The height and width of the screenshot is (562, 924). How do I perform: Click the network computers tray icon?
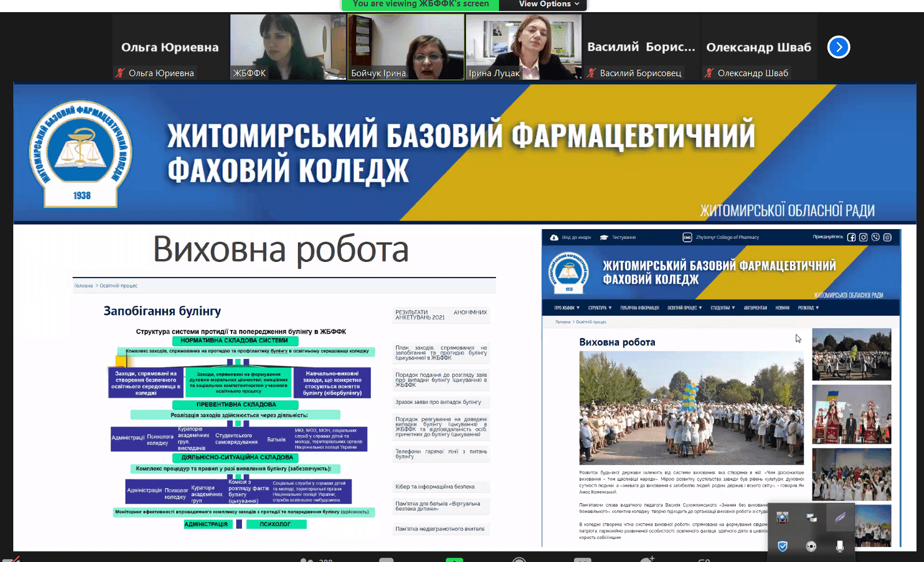[811, 518]
